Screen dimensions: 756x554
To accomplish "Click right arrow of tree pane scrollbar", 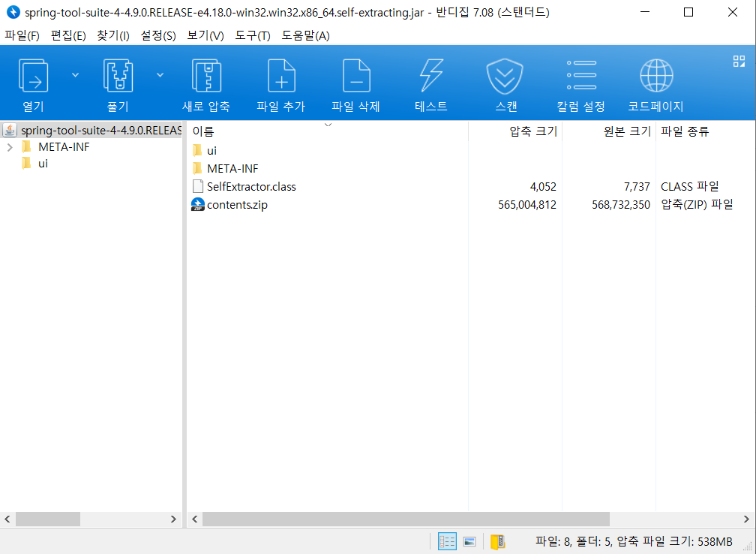I will pos(173,519).
